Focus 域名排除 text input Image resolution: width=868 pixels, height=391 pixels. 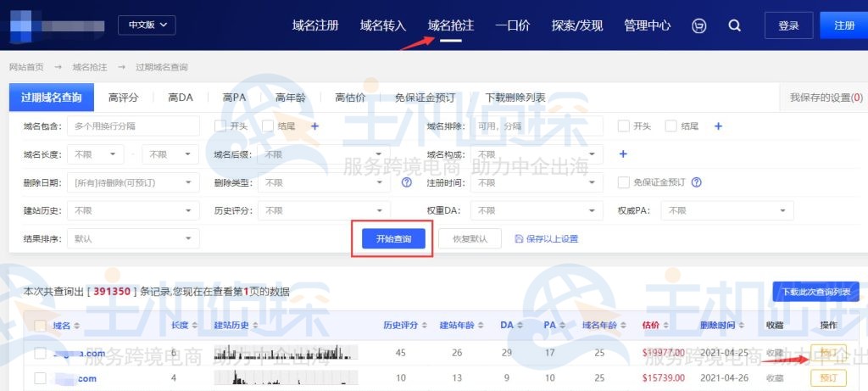point(537,126)
